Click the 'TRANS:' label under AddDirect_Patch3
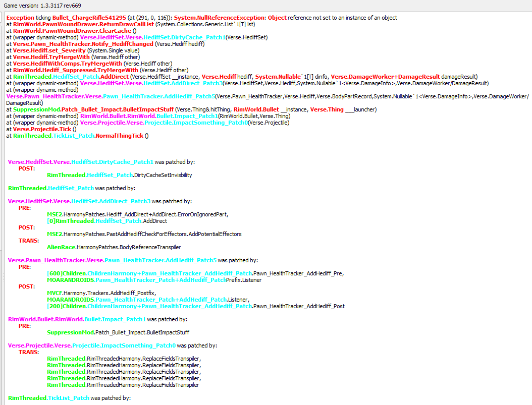 coord(29,241)
